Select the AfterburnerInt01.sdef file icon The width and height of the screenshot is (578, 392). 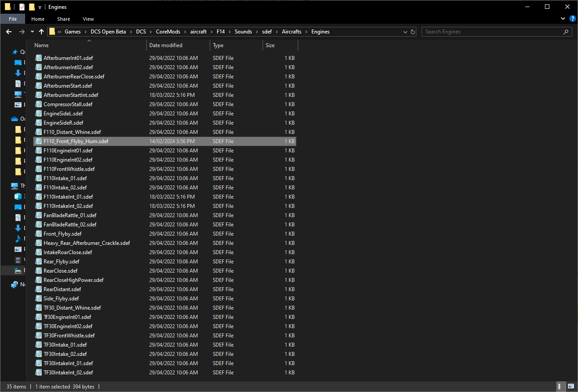pyautogui.click(x=38, y=58)
